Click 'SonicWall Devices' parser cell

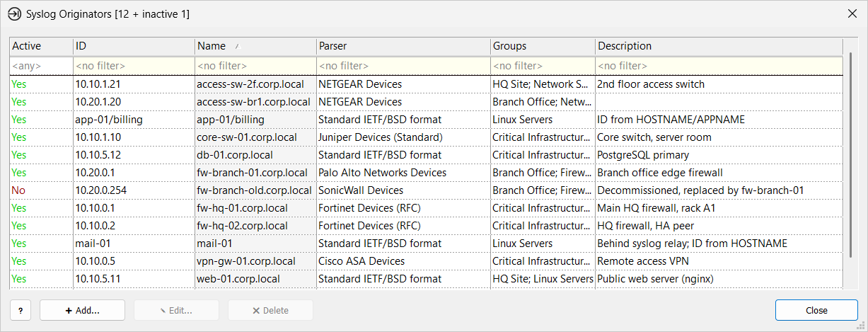coord(403,190)
